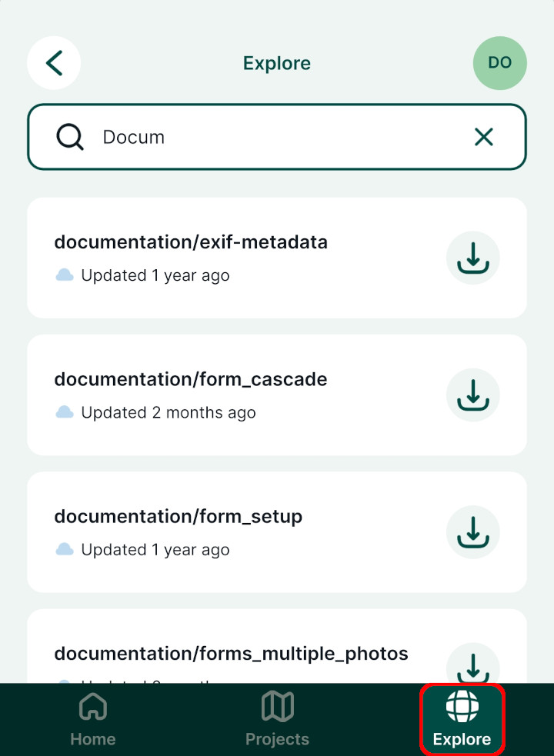Download documentation/exif-metadata project
The image size is (554, 756).
click(x=473, y=258)
